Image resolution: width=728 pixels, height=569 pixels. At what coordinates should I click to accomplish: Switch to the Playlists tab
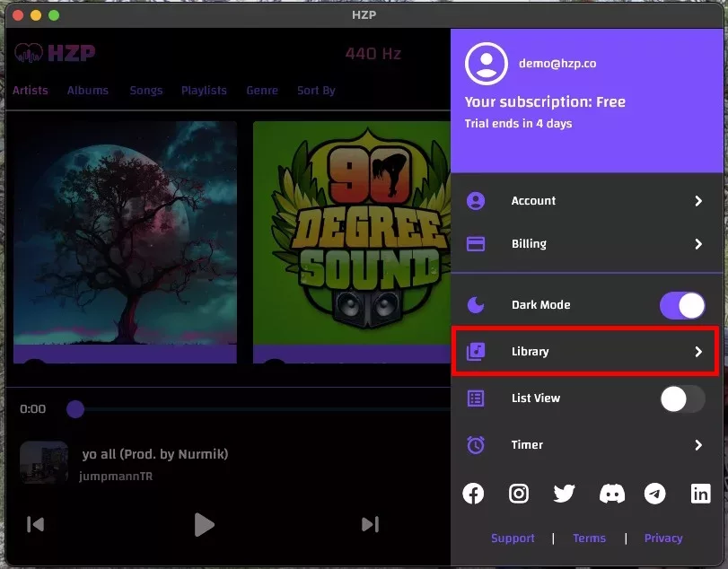click(x=205, y=90)
